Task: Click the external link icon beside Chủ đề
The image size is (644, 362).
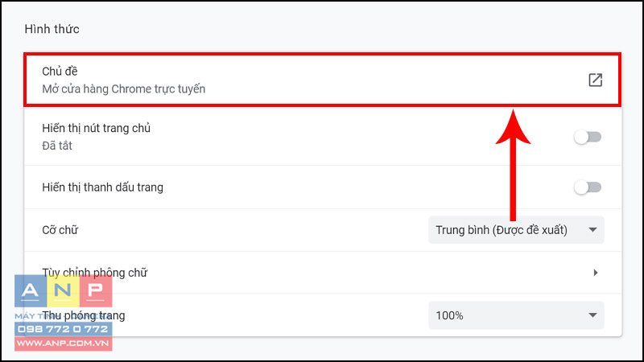Action: (595, 80)
